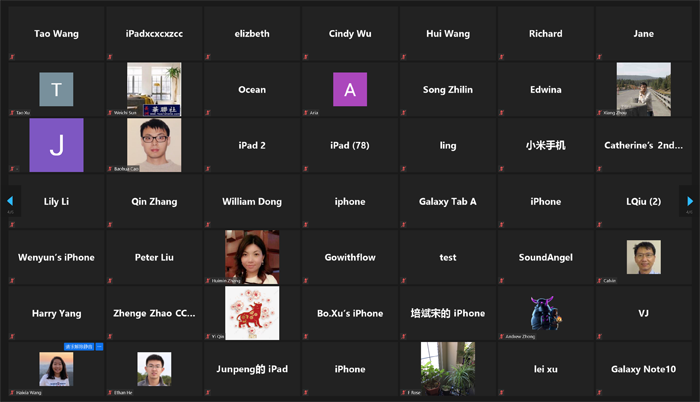Viewport: 700px width, 402px height.
Task: Select the purple A avatar for Aria
Action: point(350,89)
